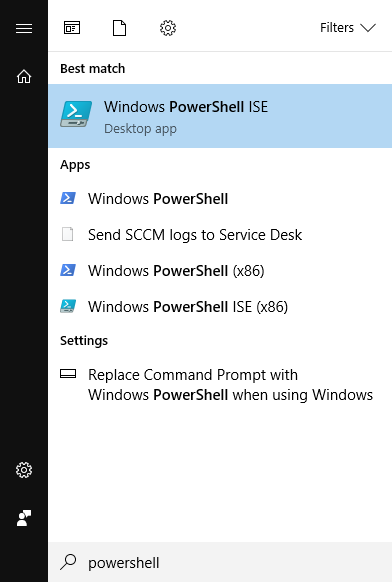Open Windows PowerShell ISE (x86) result
The image size is (392, 582).
click(220, 307)
